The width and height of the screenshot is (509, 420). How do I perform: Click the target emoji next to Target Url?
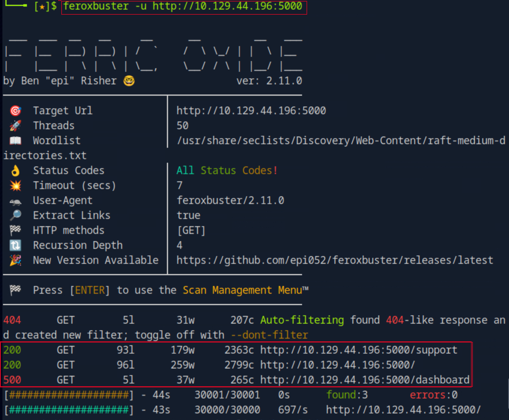pos(16,111)
